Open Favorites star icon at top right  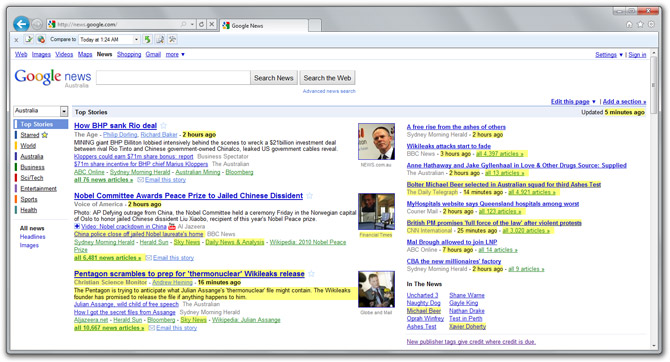[x=640, y=24]
